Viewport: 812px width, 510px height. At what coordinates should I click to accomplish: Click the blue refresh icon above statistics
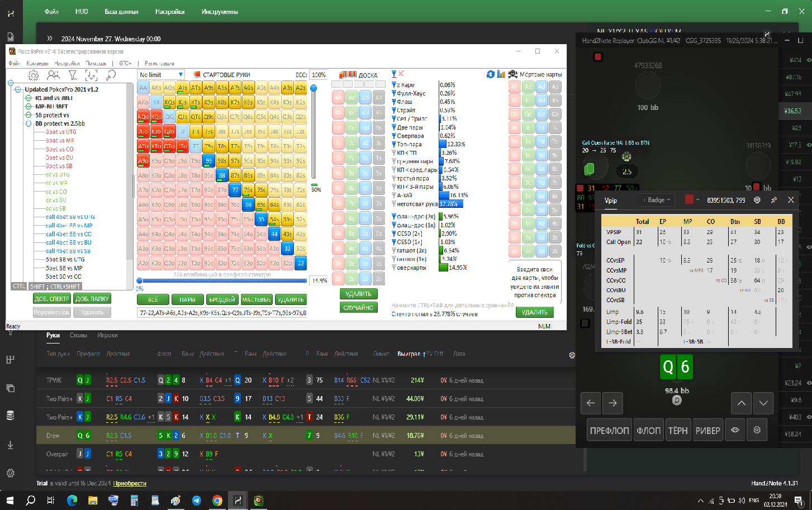coord(491,74)
